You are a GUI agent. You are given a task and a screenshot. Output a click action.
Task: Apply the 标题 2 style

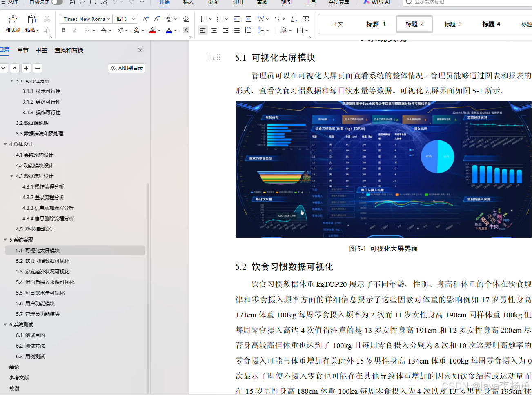(414, 24)
